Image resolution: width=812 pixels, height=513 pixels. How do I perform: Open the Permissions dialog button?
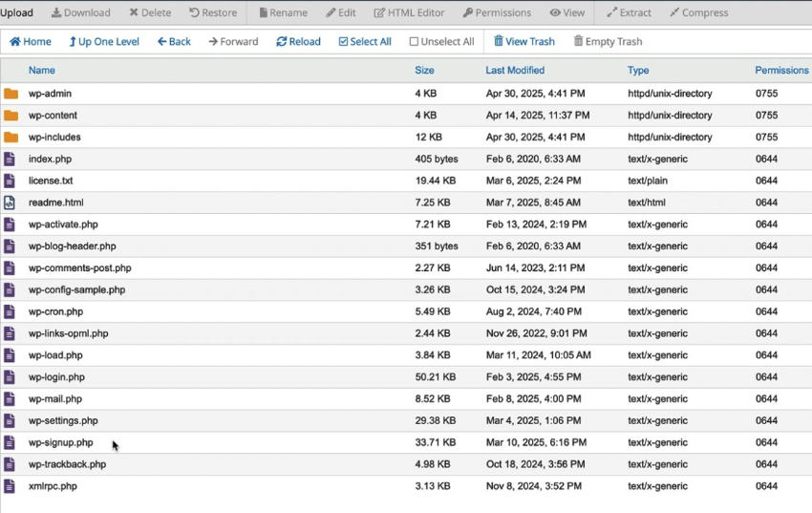pyautogui.click(x=497, y=12)
